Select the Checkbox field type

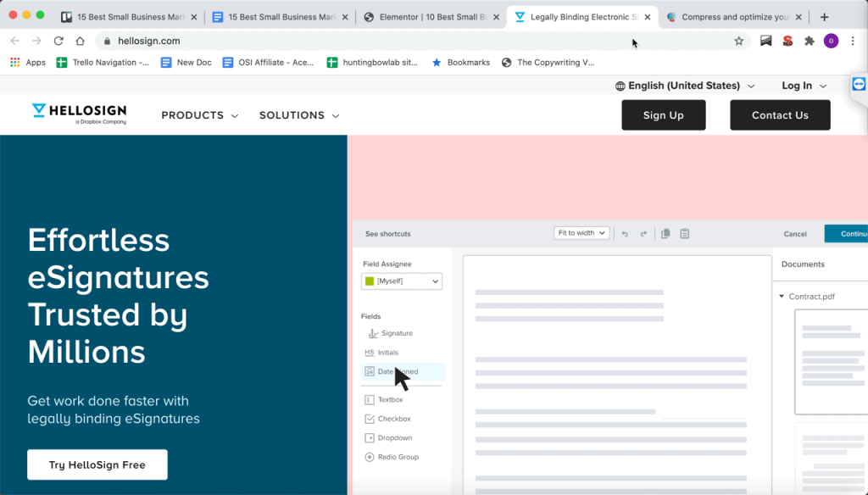tap(387, 420)
